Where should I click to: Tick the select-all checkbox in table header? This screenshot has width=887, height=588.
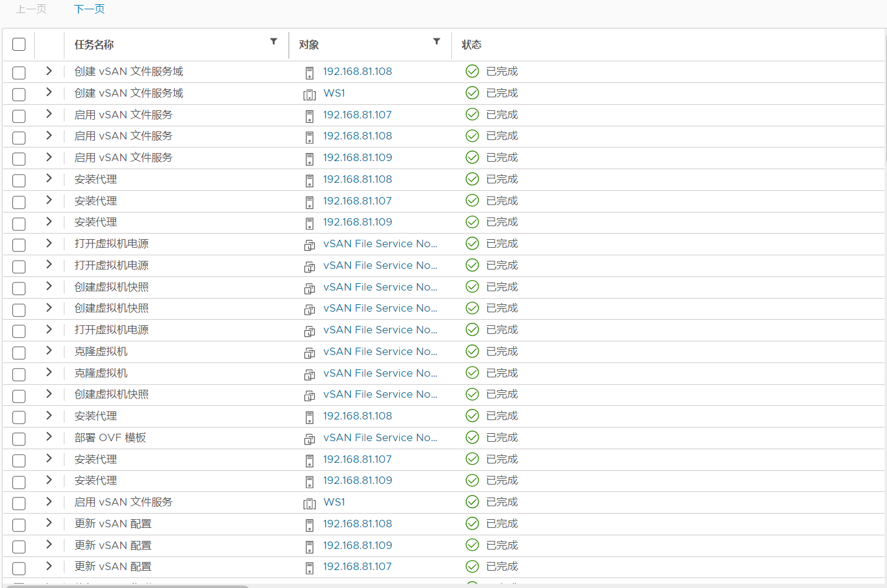(x=19, y=44)
